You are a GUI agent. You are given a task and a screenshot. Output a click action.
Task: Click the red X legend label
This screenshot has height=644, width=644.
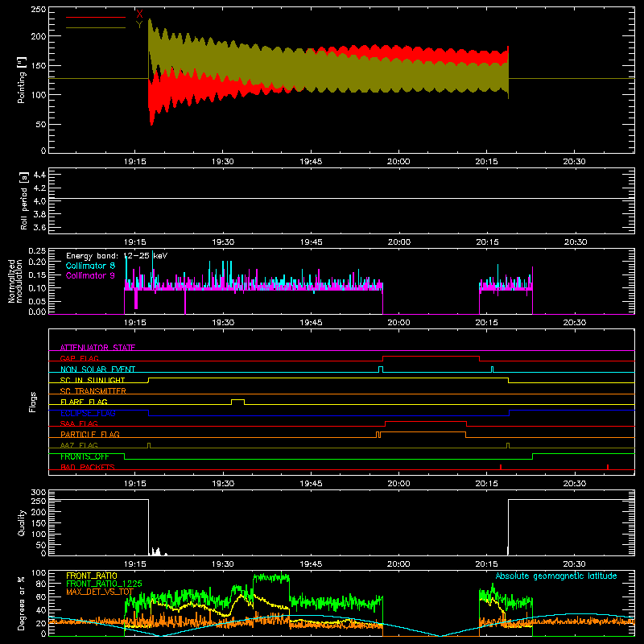click(x=139, y=14)
